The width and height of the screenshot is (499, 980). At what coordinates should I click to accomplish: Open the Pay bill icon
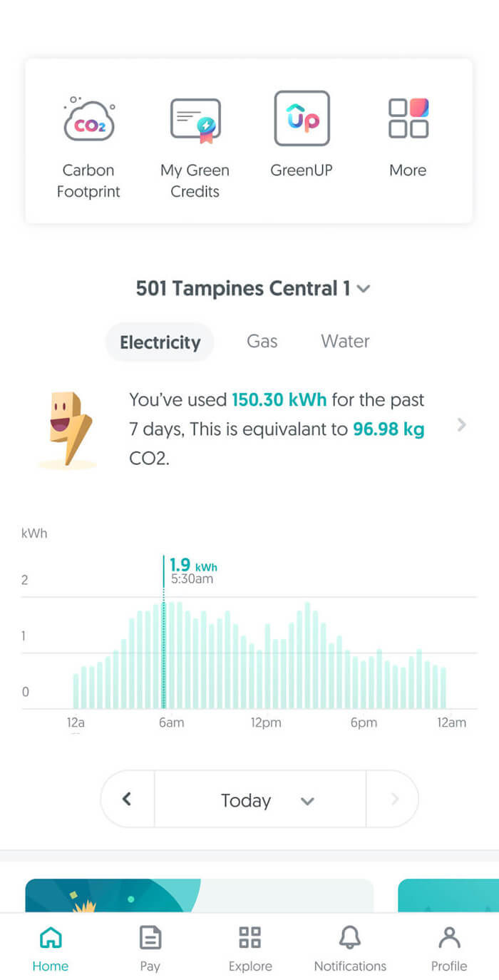click(150, 949)
